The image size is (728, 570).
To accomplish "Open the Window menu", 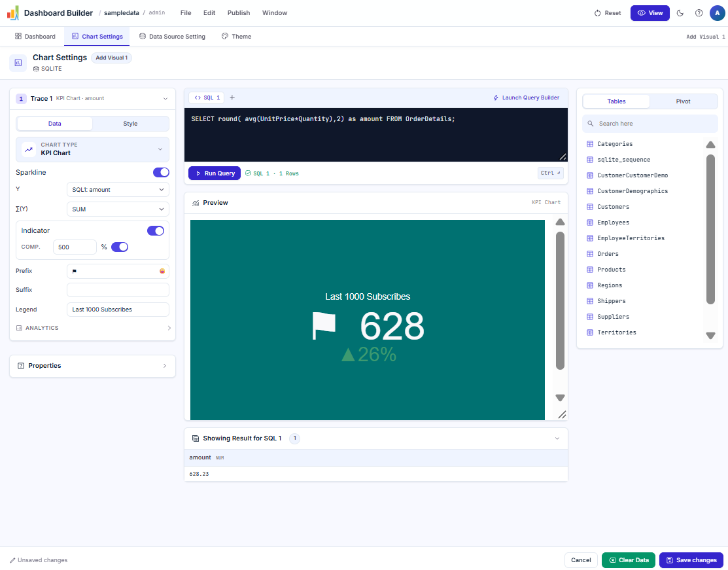I will click(275, 13).
